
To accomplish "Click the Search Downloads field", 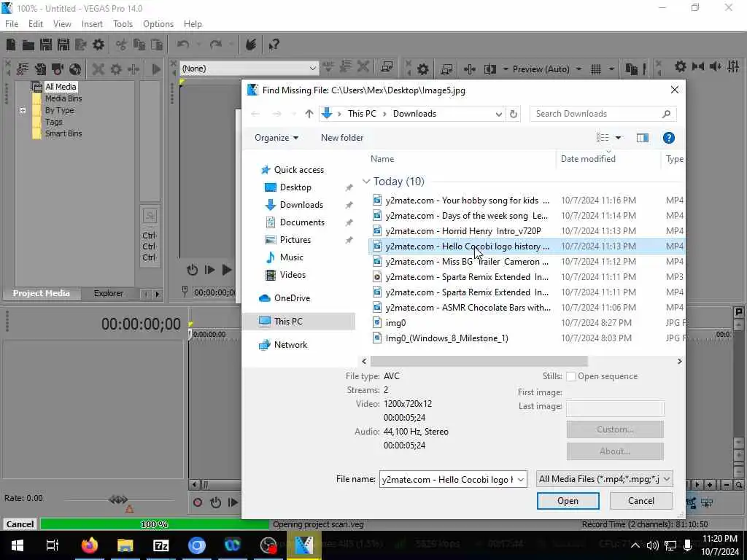I will point(603,114).
